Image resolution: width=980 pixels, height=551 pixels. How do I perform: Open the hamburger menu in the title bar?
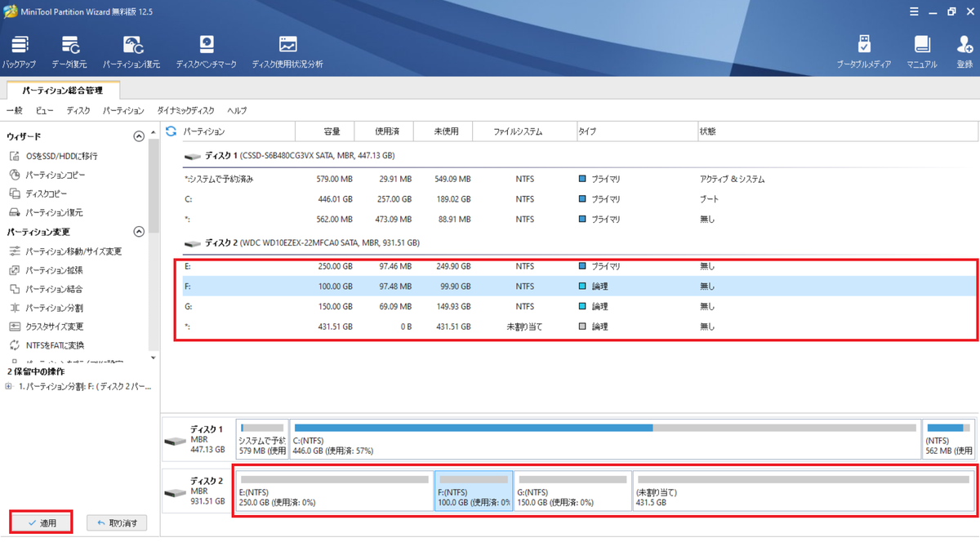(914, 11)
